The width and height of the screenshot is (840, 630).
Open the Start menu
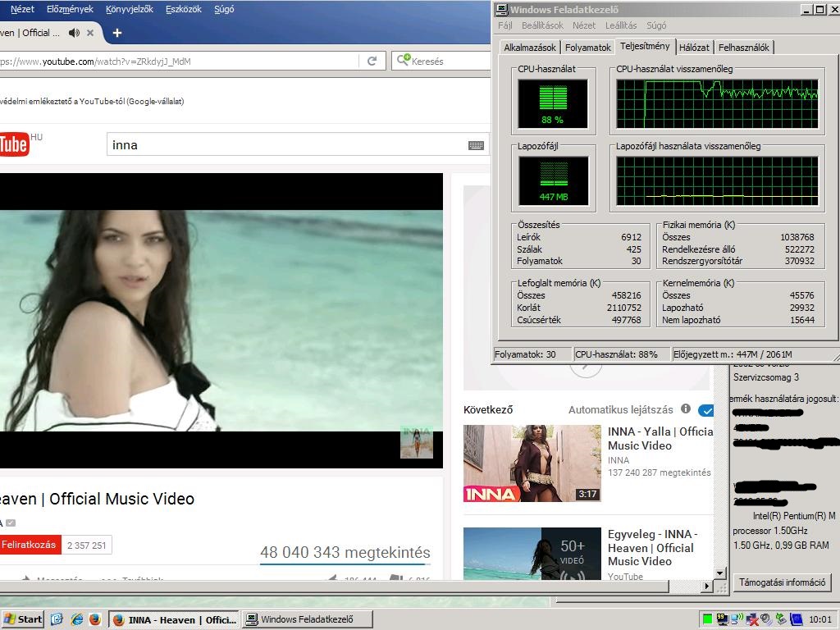tap(22, 619)
